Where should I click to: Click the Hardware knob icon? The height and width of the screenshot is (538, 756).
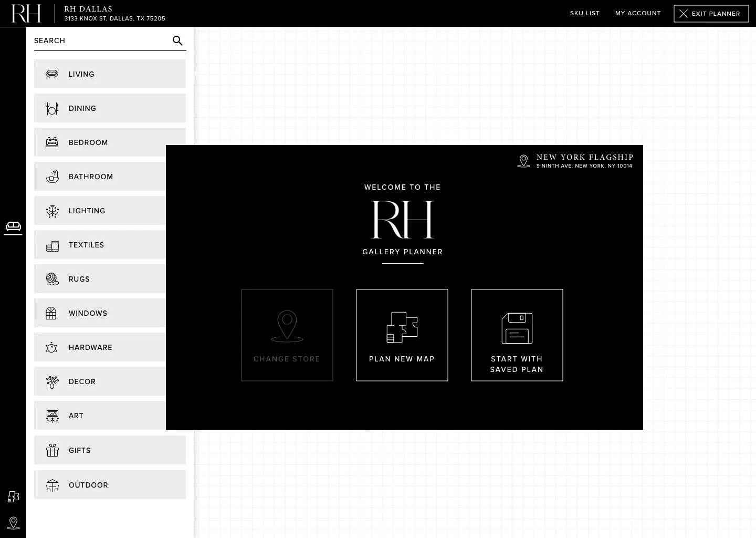(x=51, y=347)
